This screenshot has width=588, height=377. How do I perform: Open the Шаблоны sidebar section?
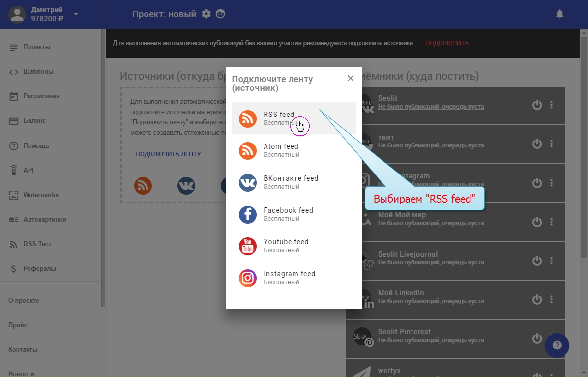click(38, 72)
